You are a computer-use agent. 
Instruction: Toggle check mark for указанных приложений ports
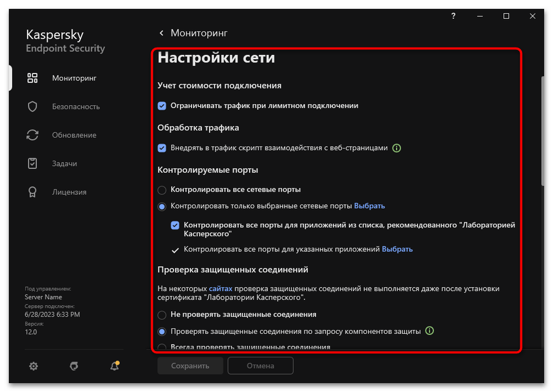tap(175, 250)
